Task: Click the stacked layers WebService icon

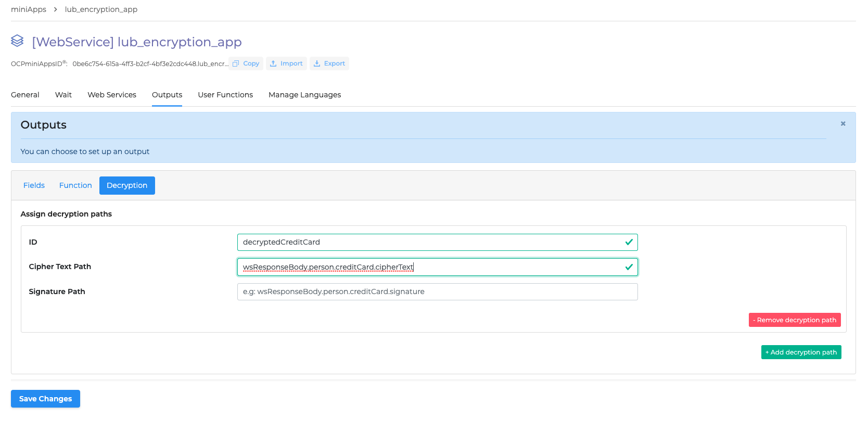Action: pos(17,41)
